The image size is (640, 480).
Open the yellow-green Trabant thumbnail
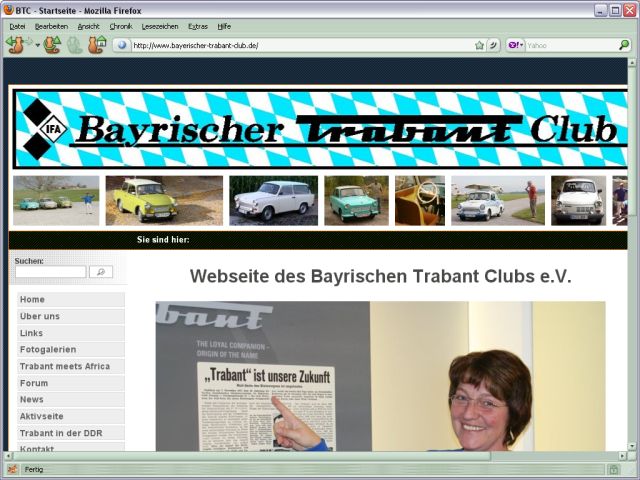164,200
